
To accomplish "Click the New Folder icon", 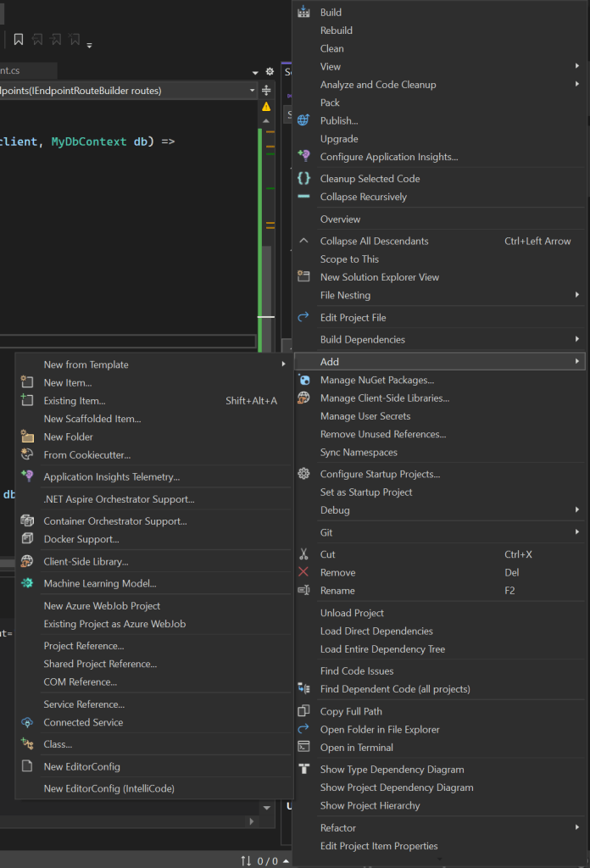I will click(27, 437).
